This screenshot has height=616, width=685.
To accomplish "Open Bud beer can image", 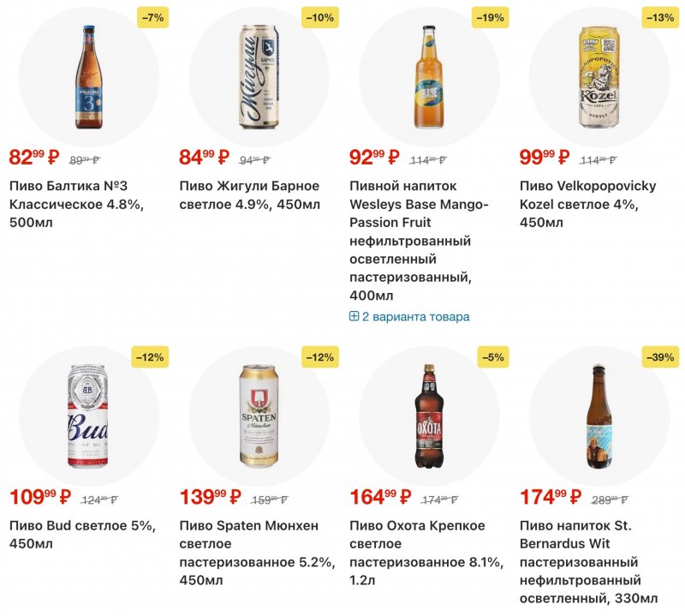I will [x=88, y=416].
